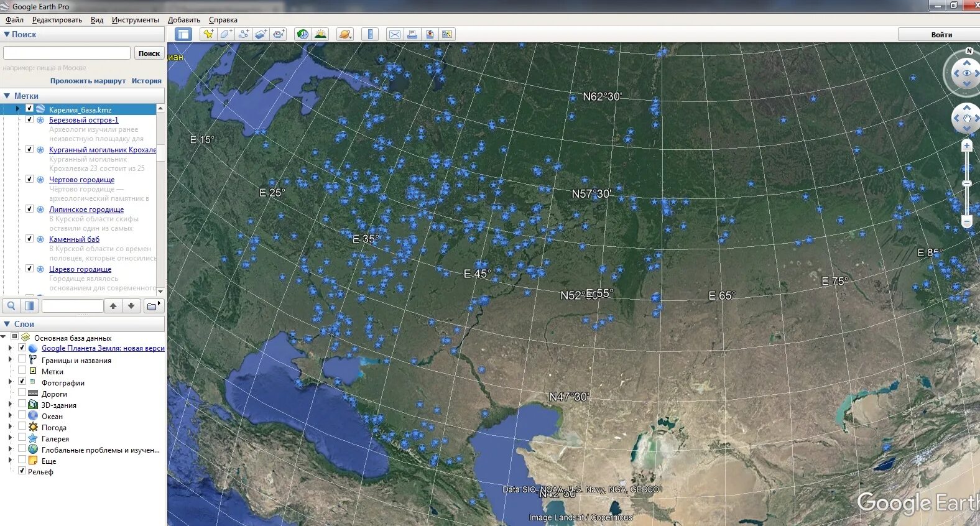Add an image overlay from toolbar

pos(261,34)
